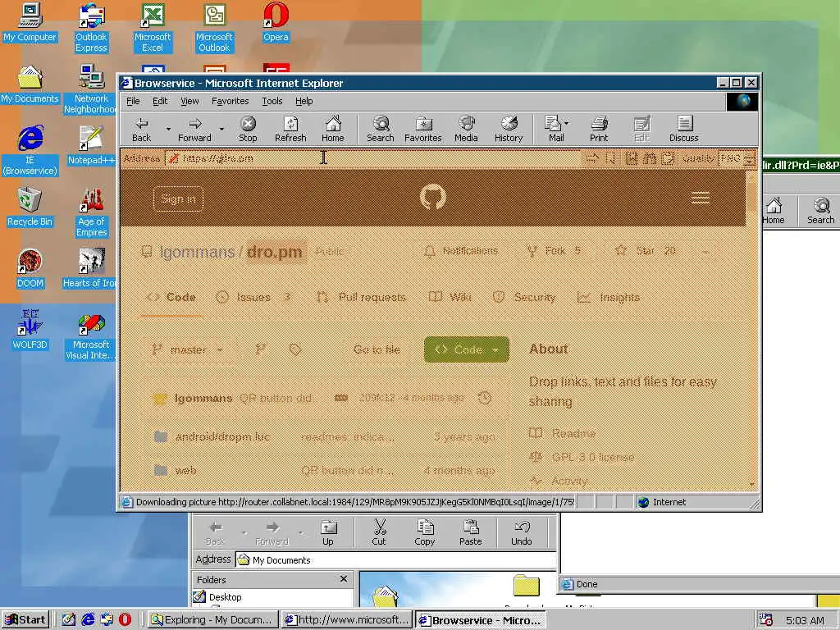Open the Help menu
Screen dimensions: 840x630
click(x=304, y=101)
